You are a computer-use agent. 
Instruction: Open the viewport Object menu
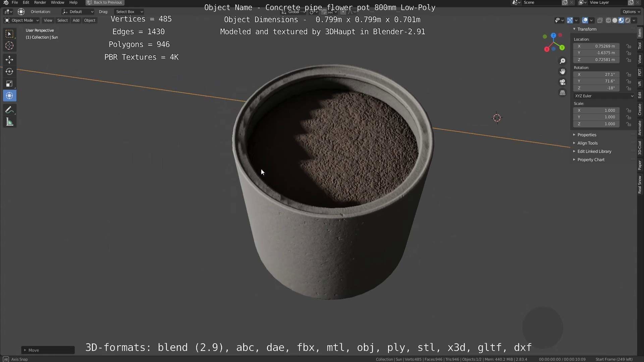[90, 20]
